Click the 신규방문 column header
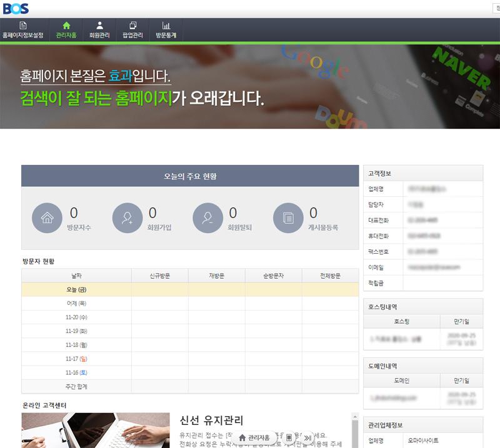The width and height of the screenshot is (500, 448). (x=159, y=276)
